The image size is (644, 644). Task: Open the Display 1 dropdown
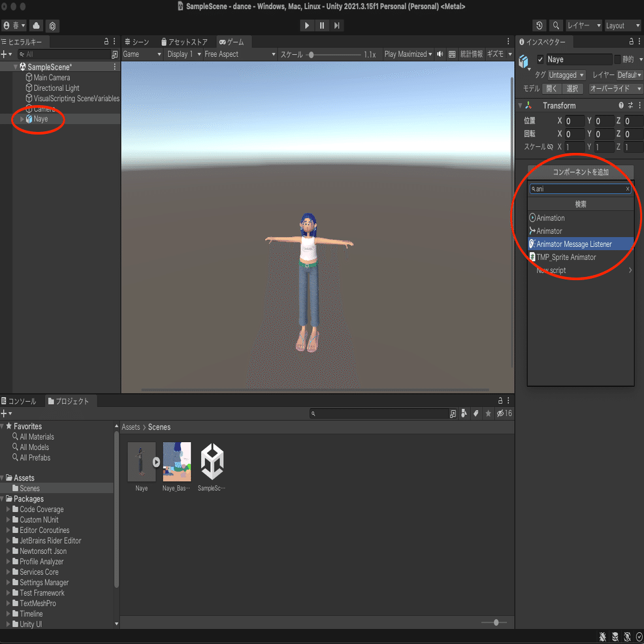(184, 54)
